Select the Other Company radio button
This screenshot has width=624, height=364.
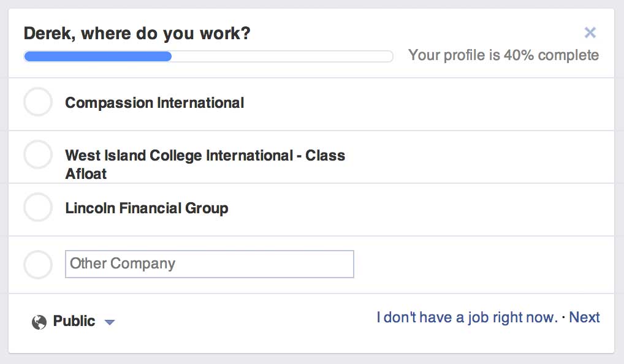pos(38,264)
